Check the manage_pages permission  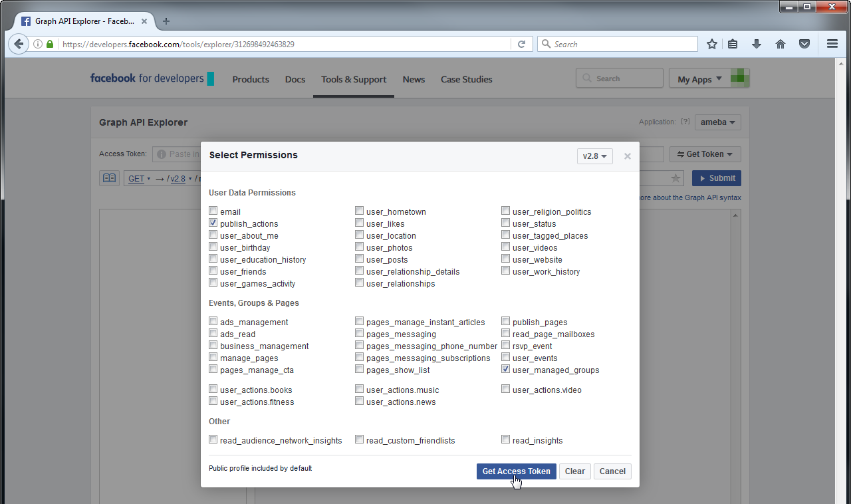click(x=213, y=358)
